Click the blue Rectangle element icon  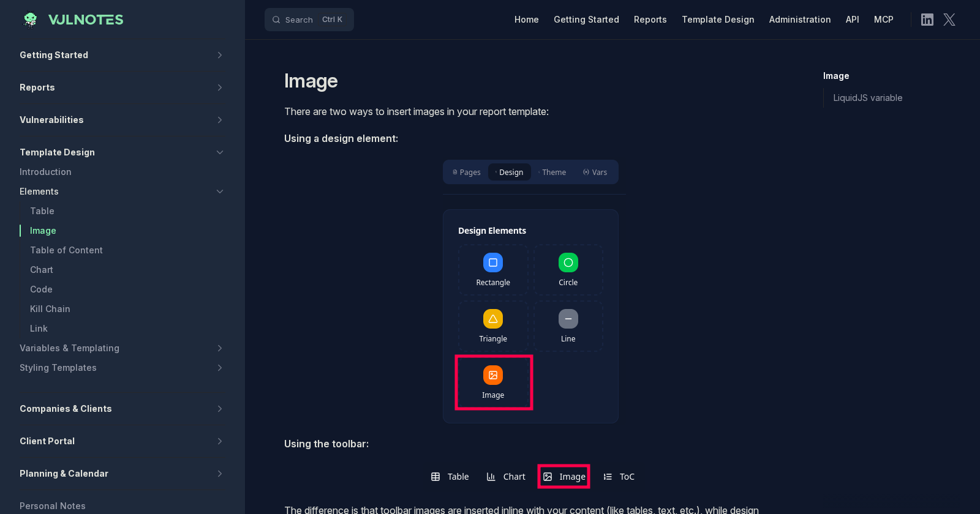click(493, 263)
